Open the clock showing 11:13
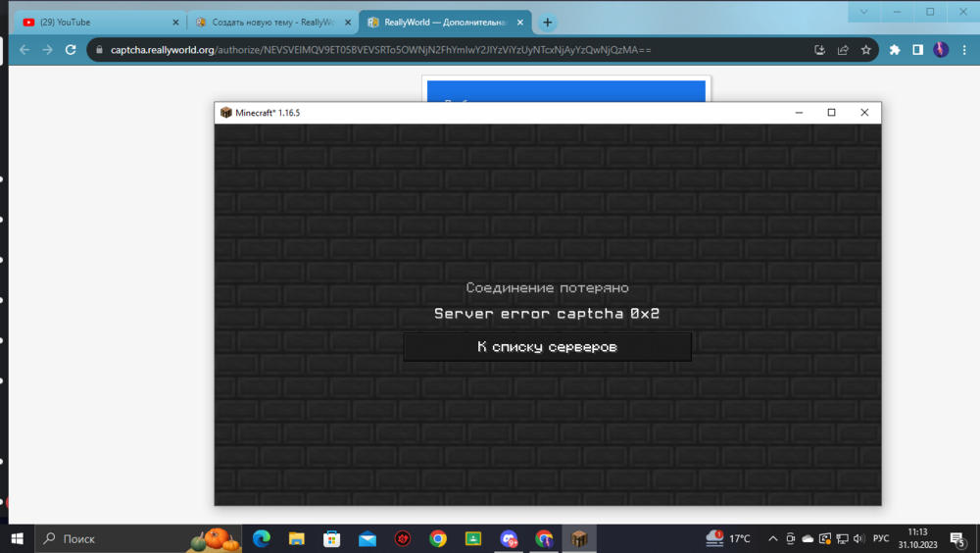 (917, 538)
